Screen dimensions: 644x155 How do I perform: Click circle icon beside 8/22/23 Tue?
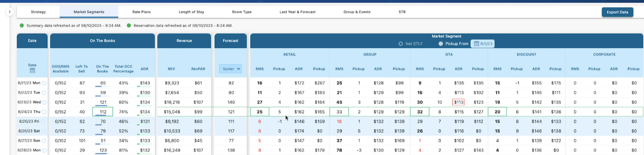(44, 93)
